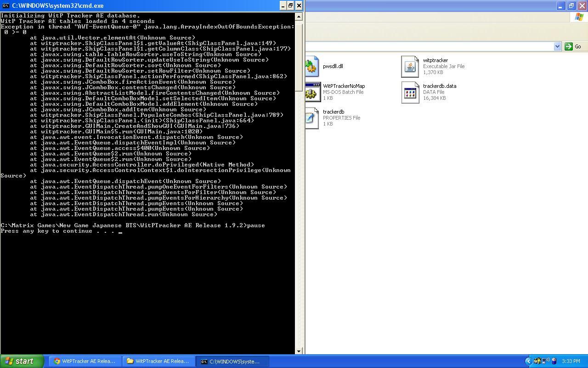Switch to WitPTracker AE folder taskbar item
Screen dimensions: 588x368
coord(158,361)
